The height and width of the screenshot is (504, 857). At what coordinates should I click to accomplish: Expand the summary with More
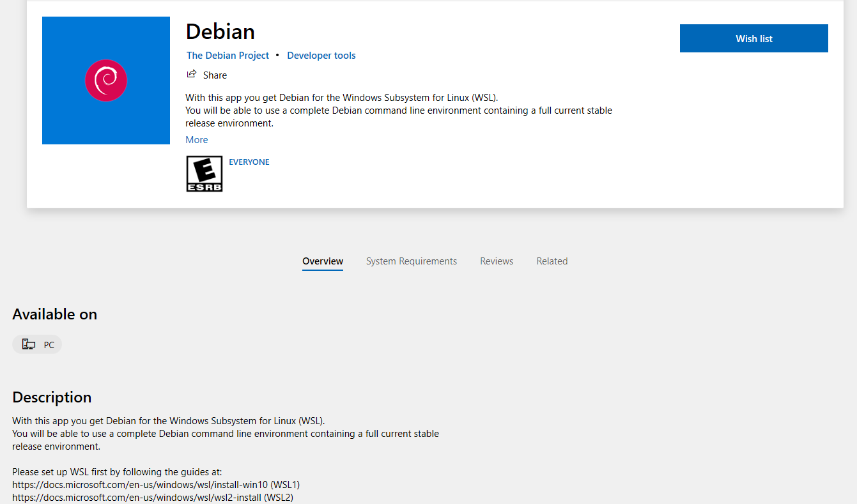click(x=196, y=140)
